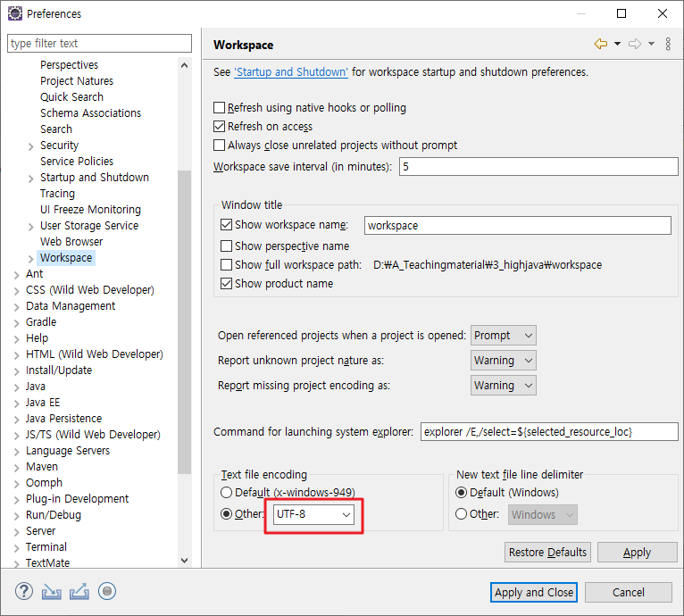Expand the Terminal preferences node

17,548
